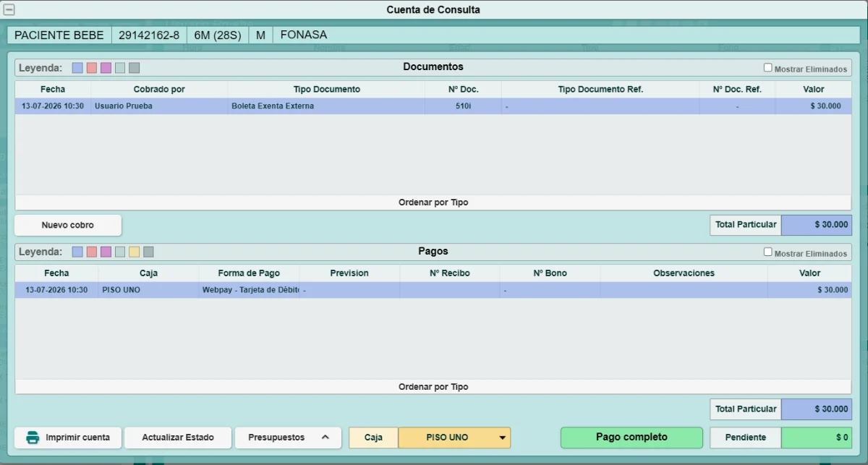The height and width of the screenshot is (465, 868).
Task: Click PISO UNO cell in Pagos row
Action: tap(148, 290)
